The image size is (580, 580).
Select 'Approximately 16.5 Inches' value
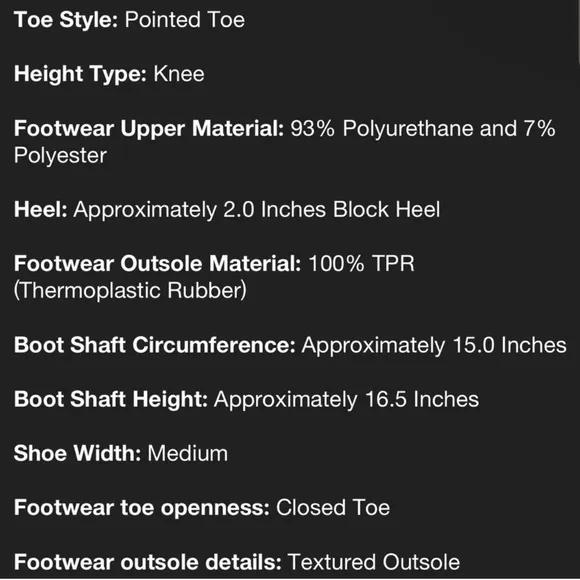tap(347, 399)
